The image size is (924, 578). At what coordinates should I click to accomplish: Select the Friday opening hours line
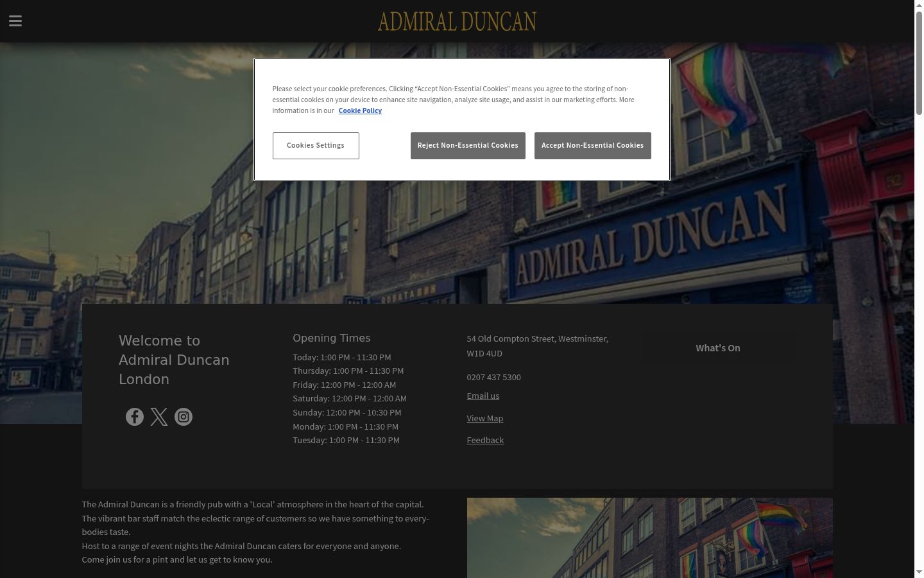[x=344, y=385]
